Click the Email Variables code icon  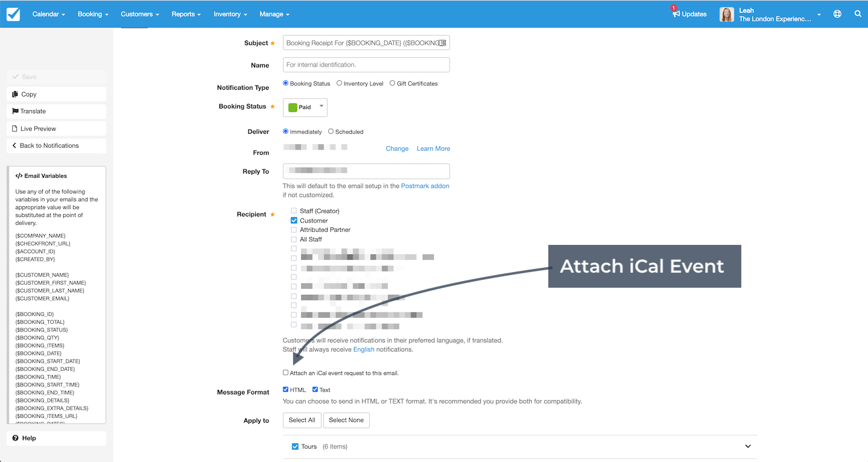(19, 176)
